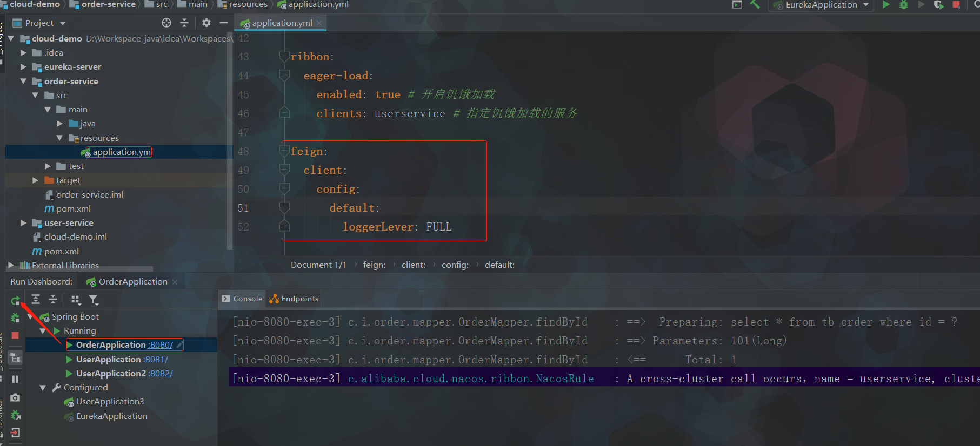
Task: Collapse the order-service module
Action: [x=23, y=82]
